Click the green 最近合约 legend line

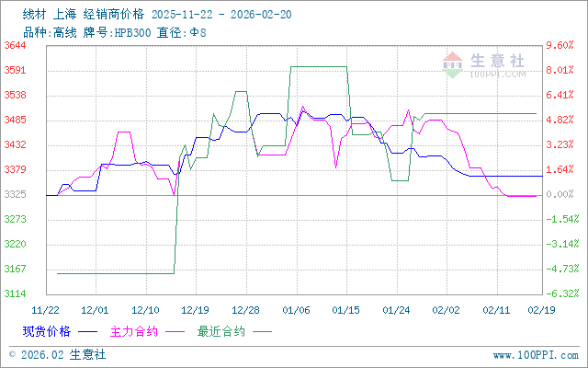point(262,329)
